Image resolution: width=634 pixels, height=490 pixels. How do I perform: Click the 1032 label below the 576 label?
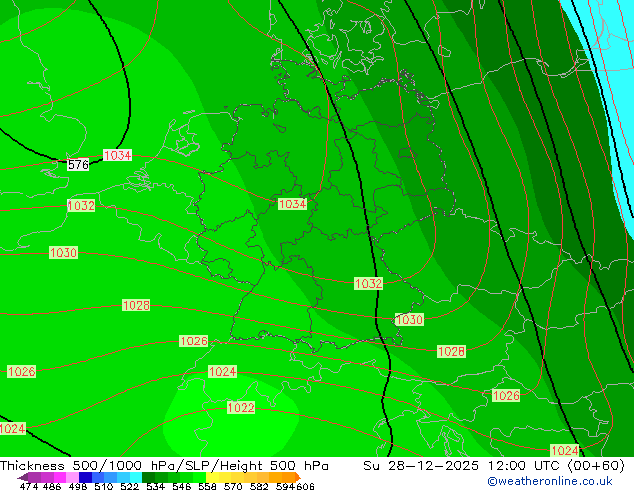tap(81, 205)
